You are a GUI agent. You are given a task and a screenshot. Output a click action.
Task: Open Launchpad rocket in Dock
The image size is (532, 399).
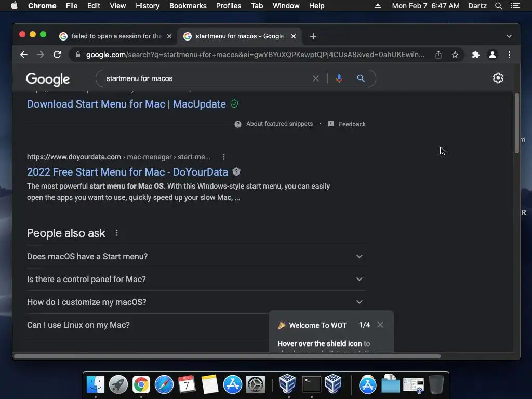(118, 385)
